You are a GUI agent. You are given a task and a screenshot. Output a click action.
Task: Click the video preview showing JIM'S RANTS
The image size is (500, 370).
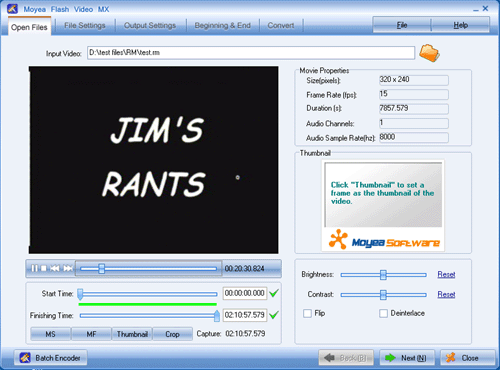[x=154, y=160]
